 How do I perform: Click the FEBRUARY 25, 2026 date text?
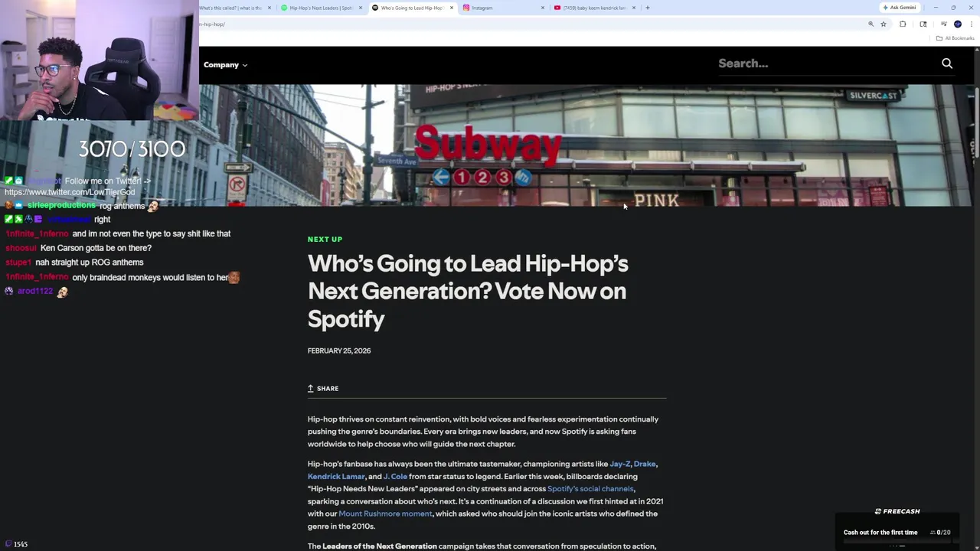[x=339, y=350]
